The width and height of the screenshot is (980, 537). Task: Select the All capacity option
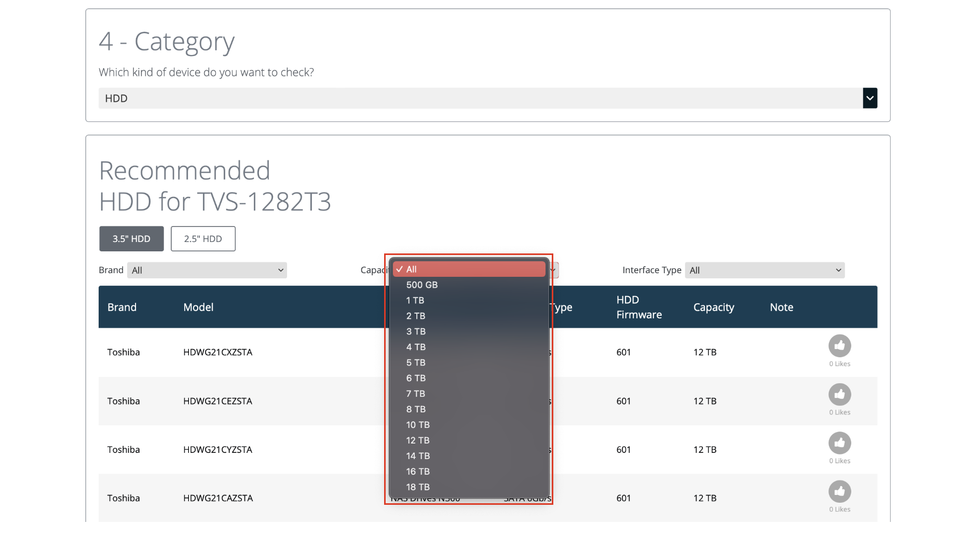click(x=412, y=270)
